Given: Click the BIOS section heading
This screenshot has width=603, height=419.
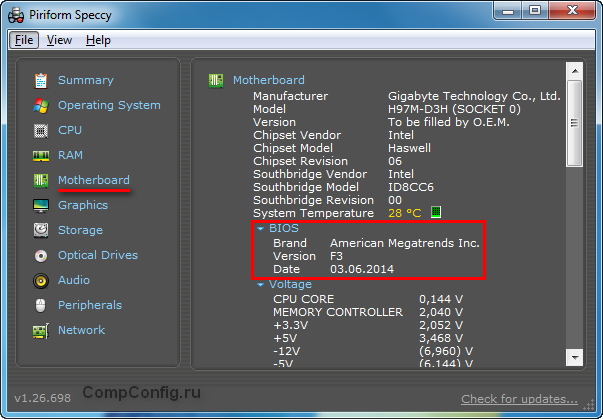Looking at the screenshot, I should (284, 228).
